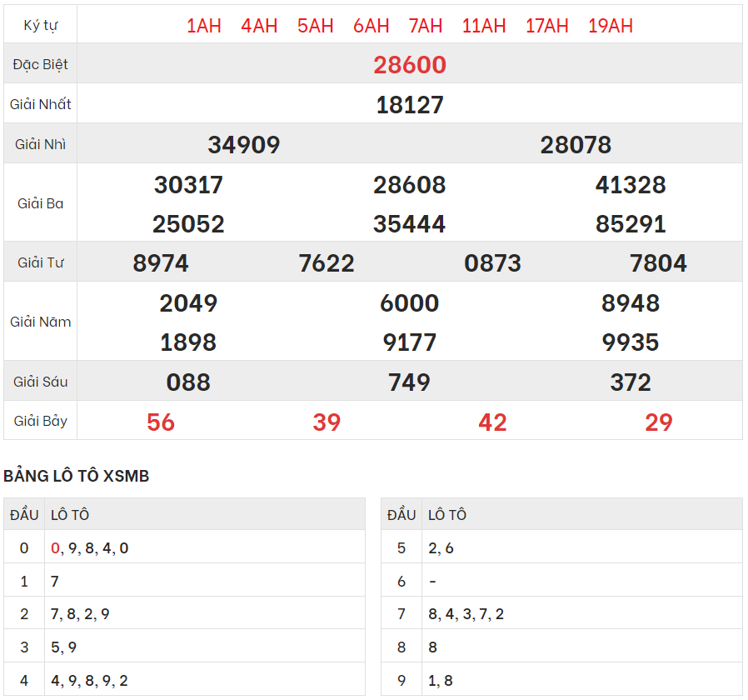Click the Giải Bảy row label
Viewport: 748px width, 700px height.
click(x=41, y=422)
